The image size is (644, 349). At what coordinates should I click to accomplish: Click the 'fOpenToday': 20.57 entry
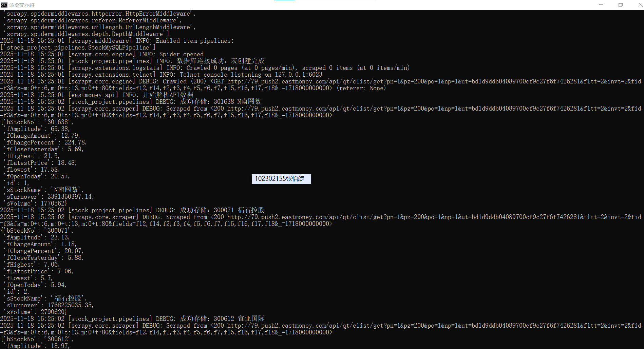[37, 176]
